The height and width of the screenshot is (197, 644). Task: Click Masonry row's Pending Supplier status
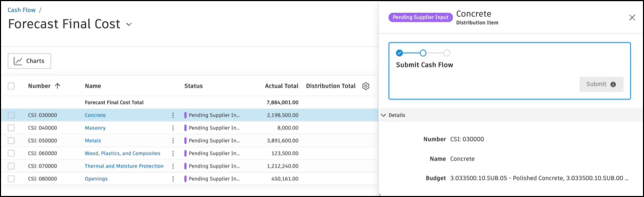(212, 128)
